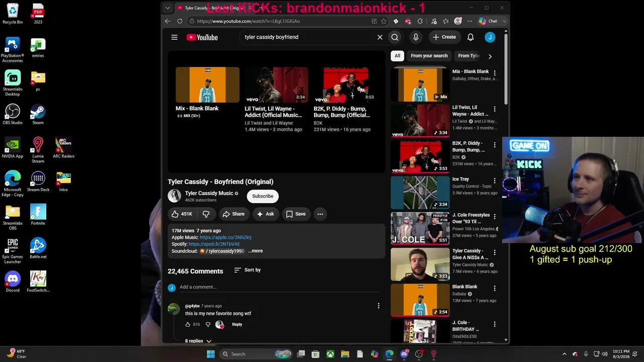The width and height of the screenshot is (644, 362).
Task: Select the From your search chip
Action: [x=429, y=56]
